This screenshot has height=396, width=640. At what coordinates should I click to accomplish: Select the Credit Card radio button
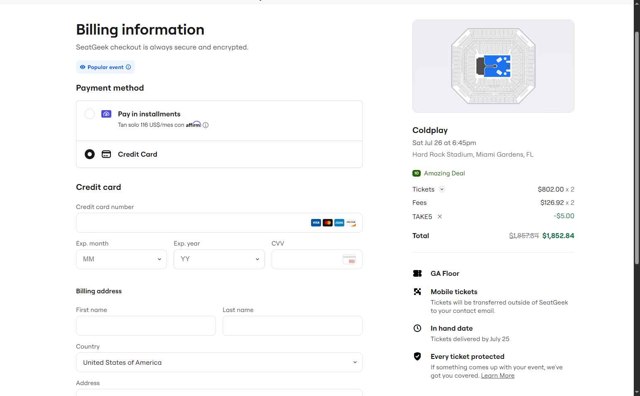click(x=90, y=154)
